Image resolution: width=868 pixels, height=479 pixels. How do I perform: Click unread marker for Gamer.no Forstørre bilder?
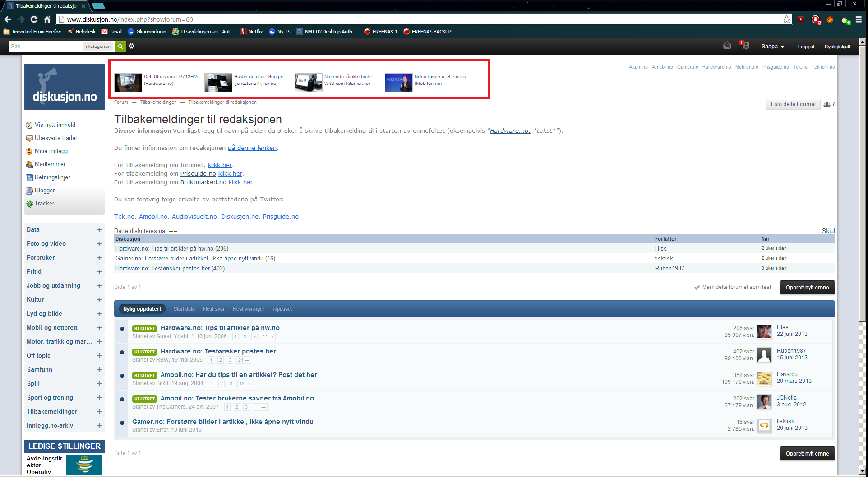coord(122,423)
